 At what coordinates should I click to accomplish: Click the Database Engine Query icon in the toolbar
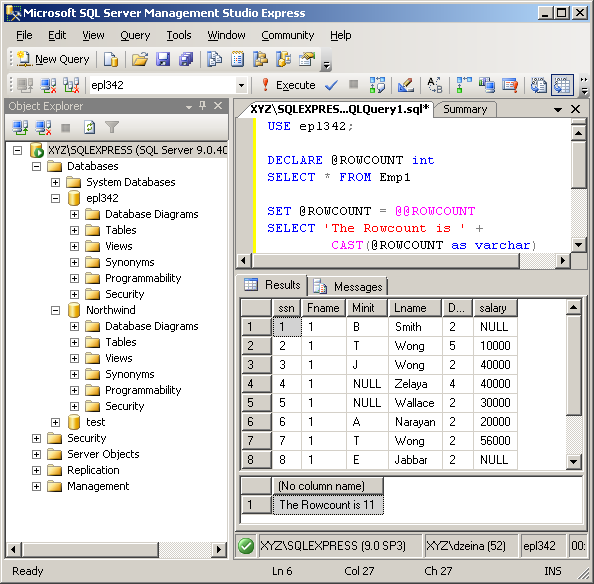[x=111, y=59]
